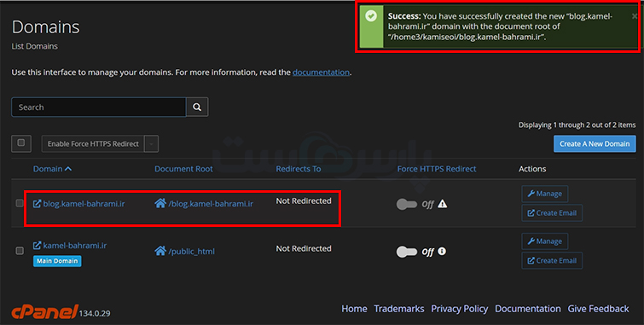Click the Documentation footer link

click(528, 309)
